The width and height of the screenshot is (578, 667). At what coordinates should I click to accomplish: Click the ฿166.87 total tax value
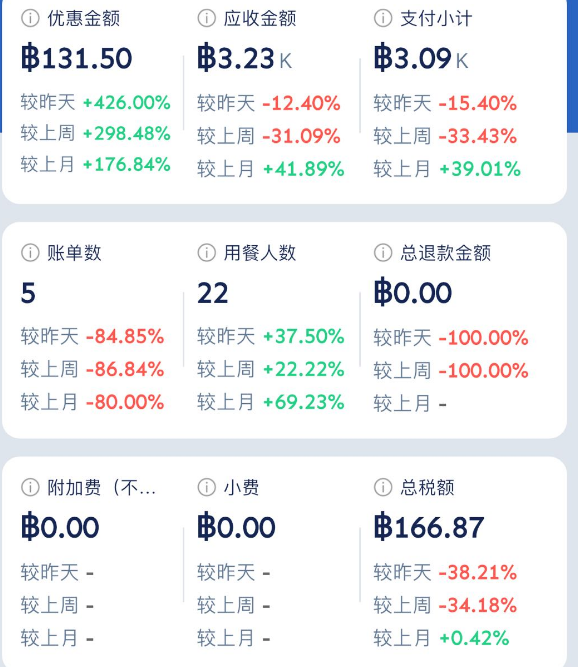(x=429, y=527)
